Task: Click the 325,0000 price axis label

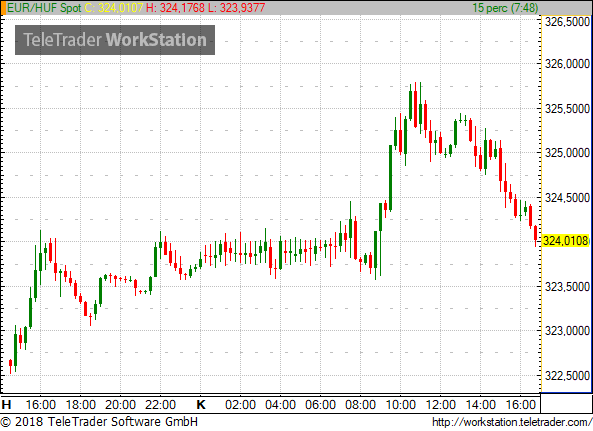Action: tap(567, 153)
